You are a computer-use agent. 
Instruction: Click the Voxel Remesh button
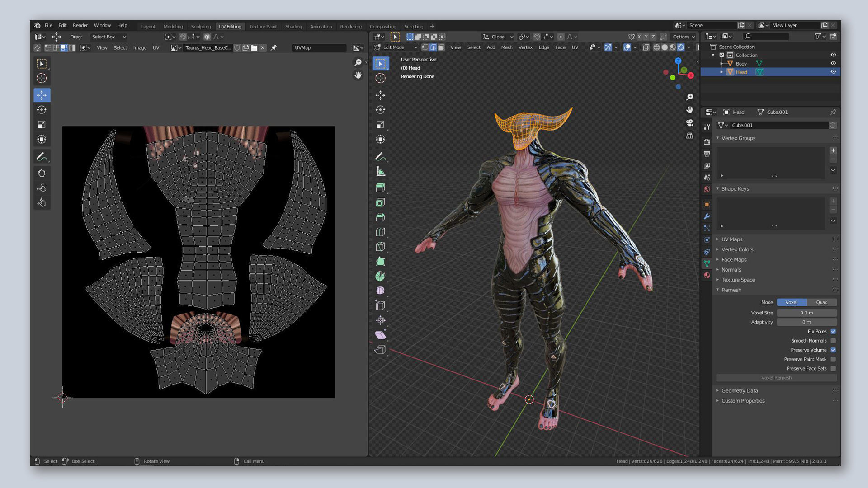pos(776,378)
